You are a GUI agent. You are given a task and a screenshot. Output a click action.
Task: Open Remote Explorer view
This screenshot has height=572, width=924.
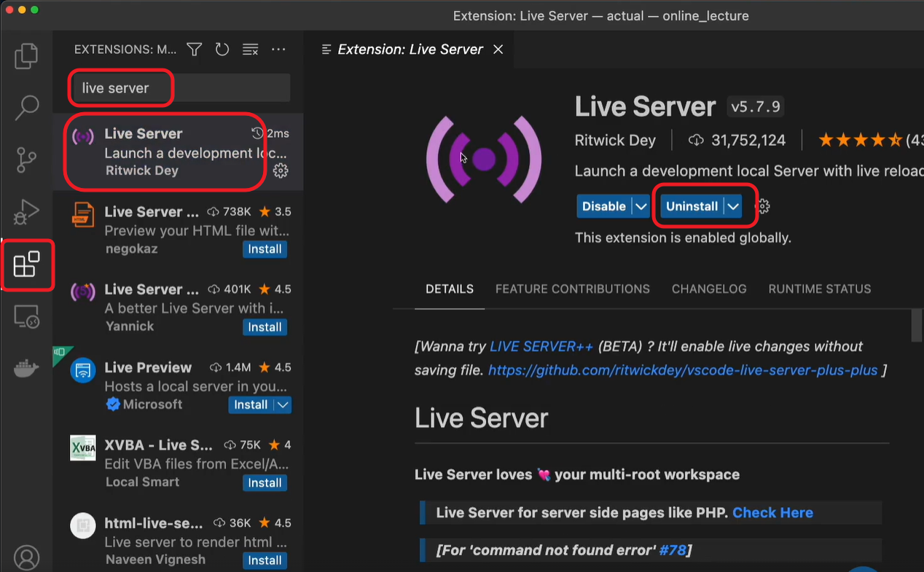pos(26,317)
